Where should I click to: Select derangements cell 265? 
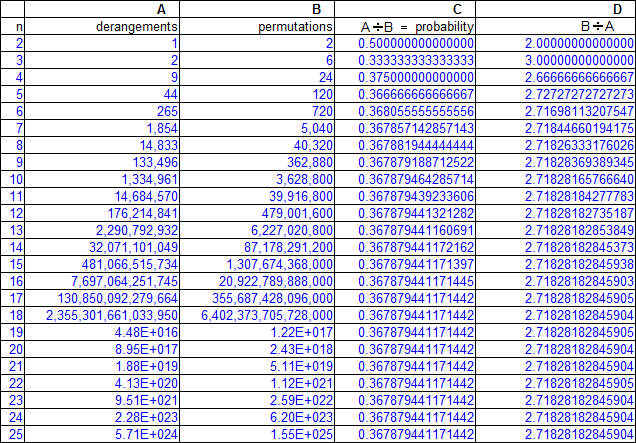(102, 111)
